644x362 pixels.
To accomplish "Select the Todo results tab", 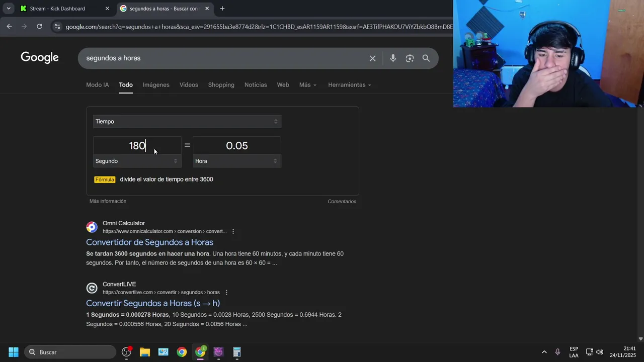I will (126, 85).
